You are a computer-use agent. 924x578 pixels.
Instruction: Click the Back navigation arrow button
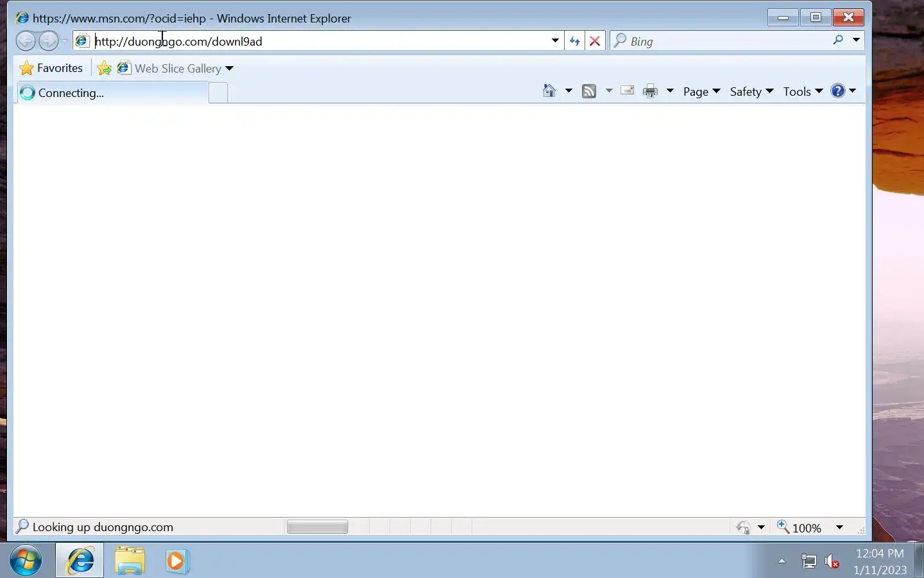tap(26, 41)
